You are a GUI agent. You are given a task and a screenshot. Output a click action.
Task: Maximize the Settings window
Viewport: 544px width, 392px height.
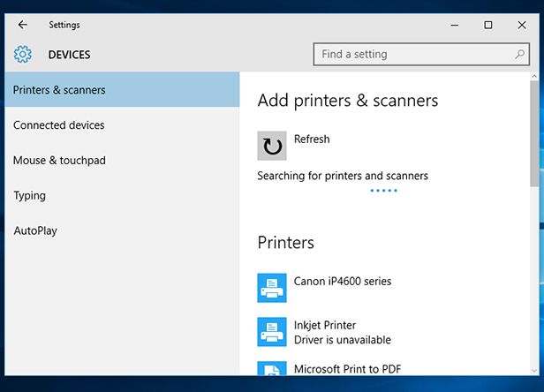click(x=488, y=25)
